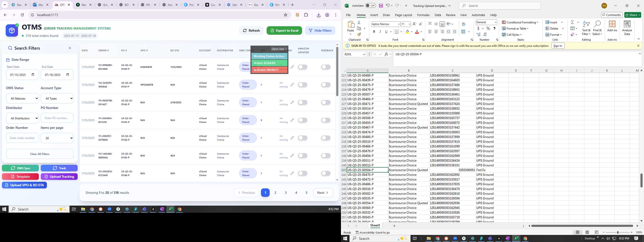Click edit pencil for order 114-3436391-1810644
644x242 pixels.
[x=292, y=85]
